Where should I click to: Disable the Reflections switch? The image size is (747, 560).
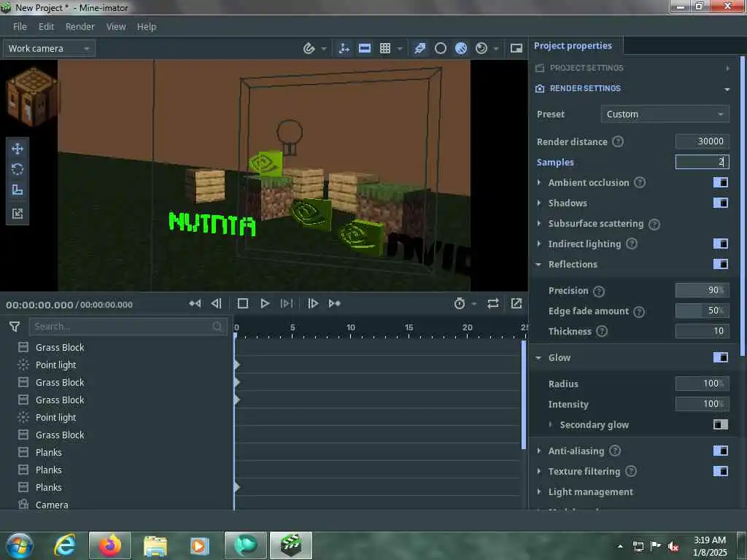pos(720,264)
